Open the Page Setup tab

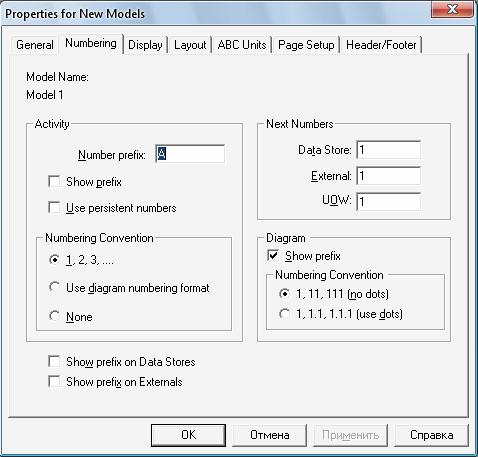(x=306, y=45)
